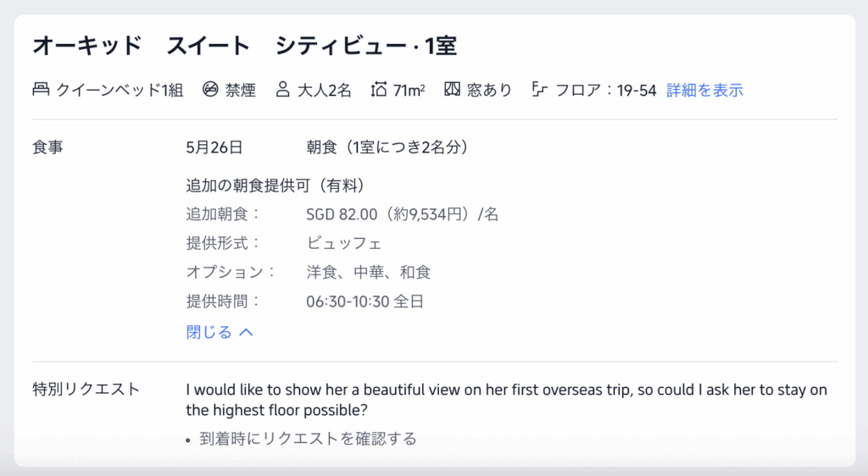Image resolution: width=868 pixels, height=476 pixels.
Task: Click the room title オーキッド スイート シティビュー
Action: (x=244, y=46)
